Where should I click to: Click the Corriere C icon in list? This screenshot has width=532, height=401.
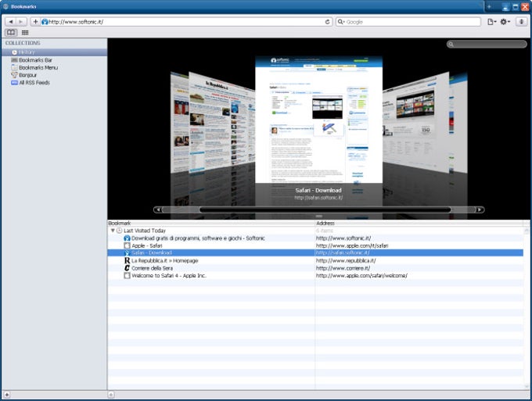click(x=127, y=268)
